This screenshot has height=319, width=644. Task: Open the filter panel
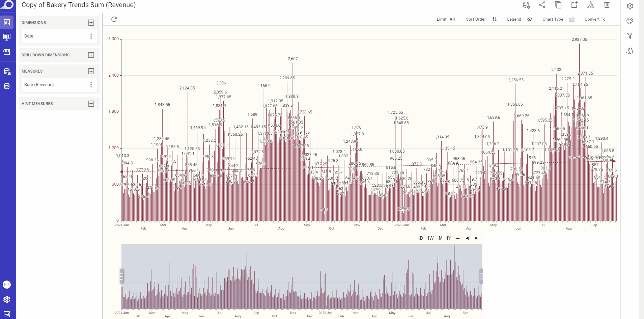(x=630, y=36)
